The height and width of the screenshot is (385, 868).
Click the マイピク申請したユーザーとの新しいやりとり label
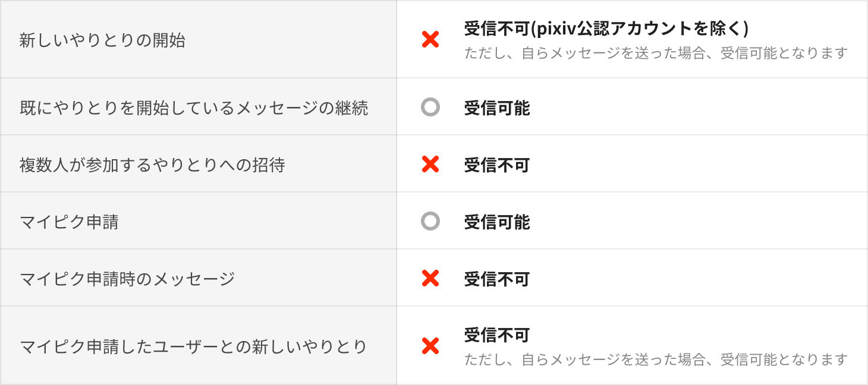point(193,346)
